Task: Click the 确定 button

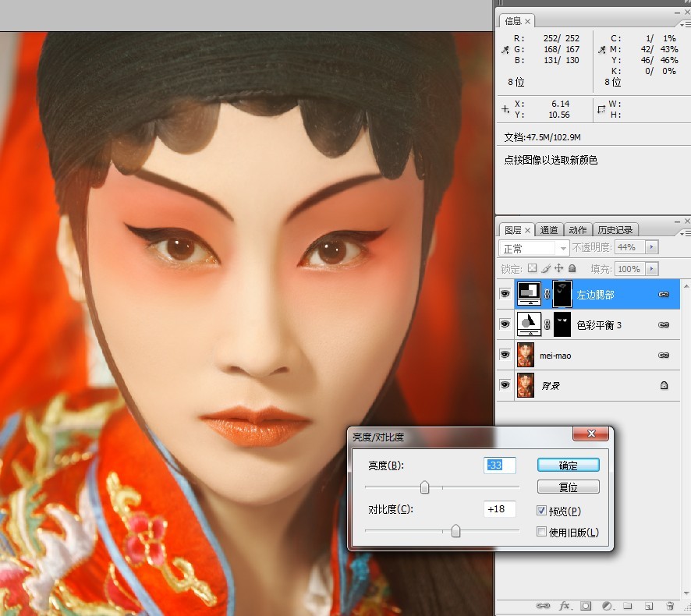Action: click(x=568, y=465)
